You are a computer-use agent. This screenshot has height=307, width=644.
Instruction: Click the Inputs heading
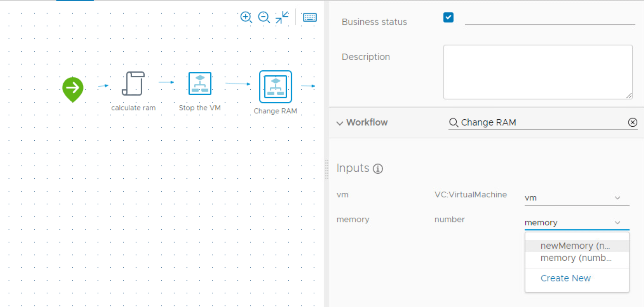(x=353, y=168)
